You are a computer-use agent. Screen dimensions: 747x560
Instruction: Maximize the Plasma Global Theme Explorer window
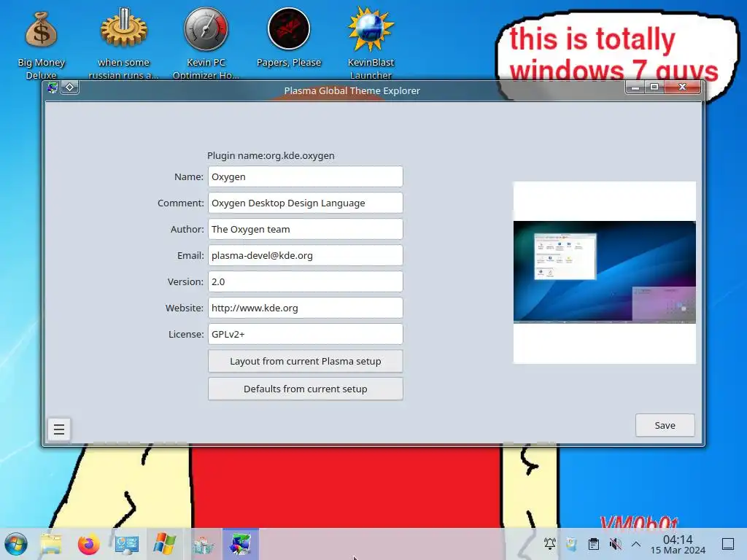click(654, 87)
